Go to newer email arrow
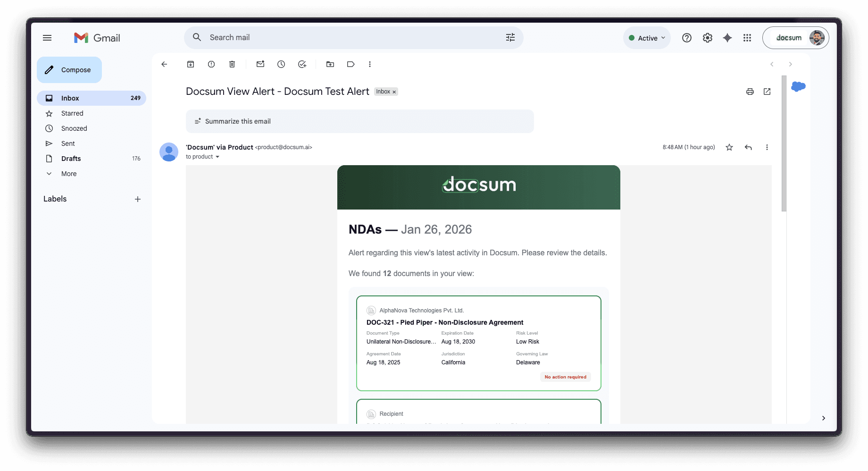The width and height of the screenshot is (868, 471). [x=772, y=64]
